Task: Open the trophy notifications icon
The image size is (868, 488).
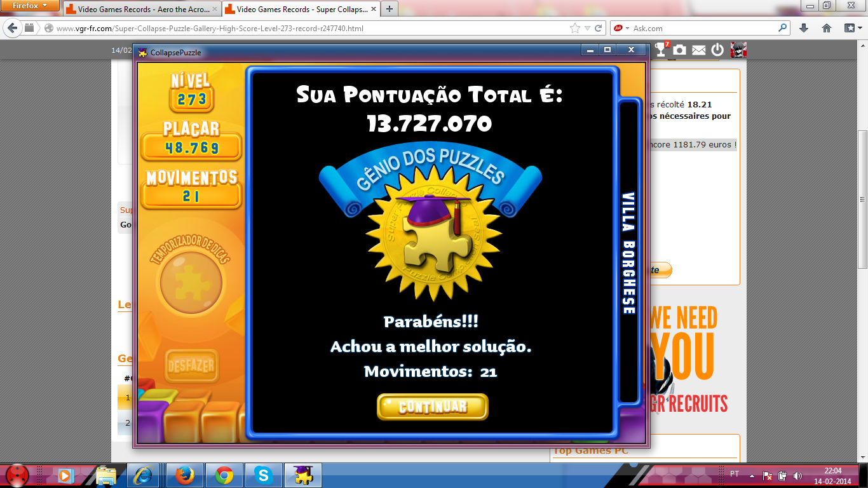Action: click(x=662, y=50)
